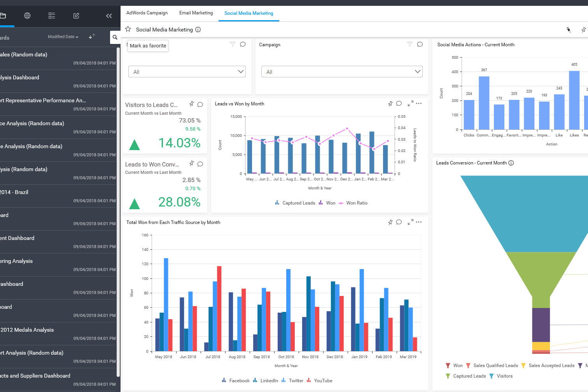Open the Modified Date sort dropdown
Viewport: 588px width, 392px height.
(63, 37)
